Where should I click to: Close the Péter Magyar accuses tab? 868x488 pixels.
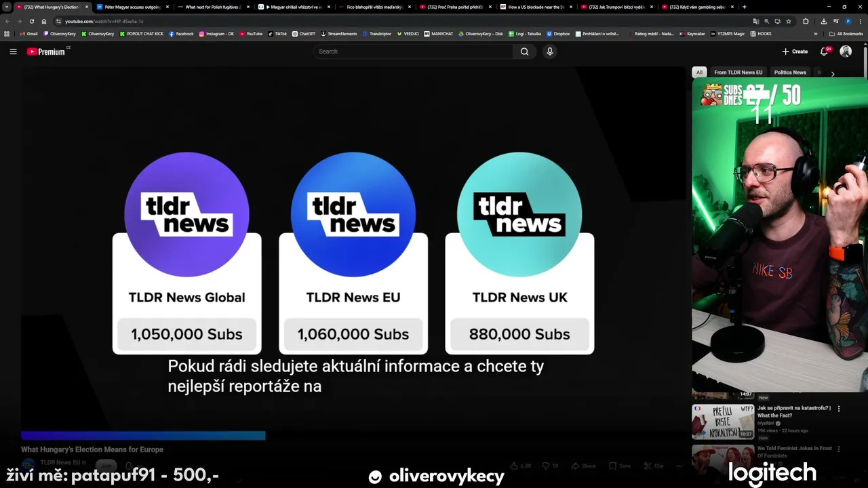pos(167,7)
